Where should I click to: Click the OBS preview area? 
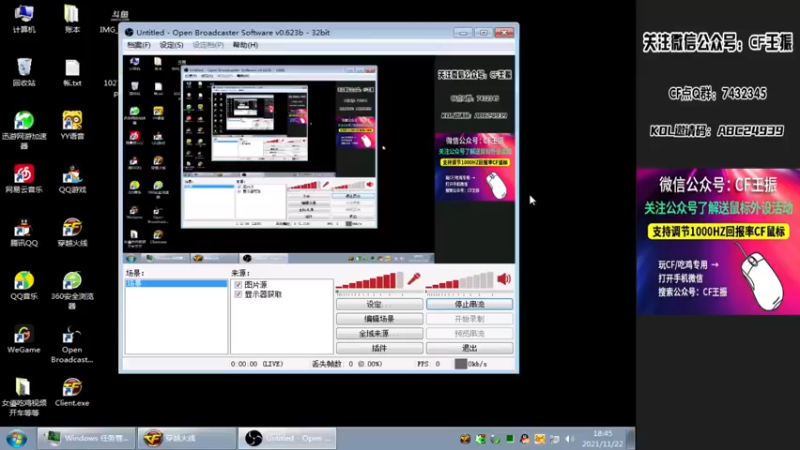[319, 159]
